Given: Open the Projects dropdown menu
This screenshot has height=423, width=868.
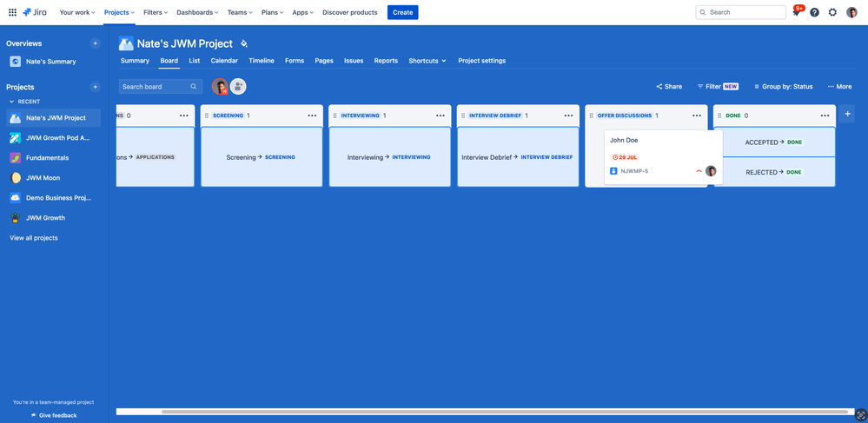Looking at the screenshot, I should pos(119,12).
